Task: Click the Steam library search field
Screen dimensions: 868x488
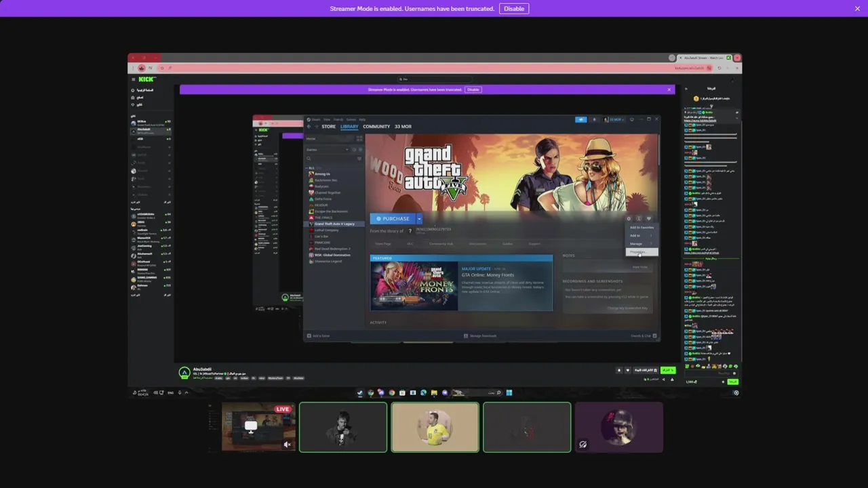Action: (330, 159)
